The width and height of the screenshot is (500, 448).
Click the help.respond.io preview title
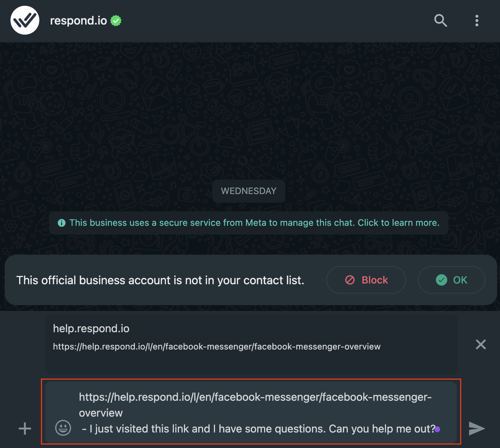(91, 329)
